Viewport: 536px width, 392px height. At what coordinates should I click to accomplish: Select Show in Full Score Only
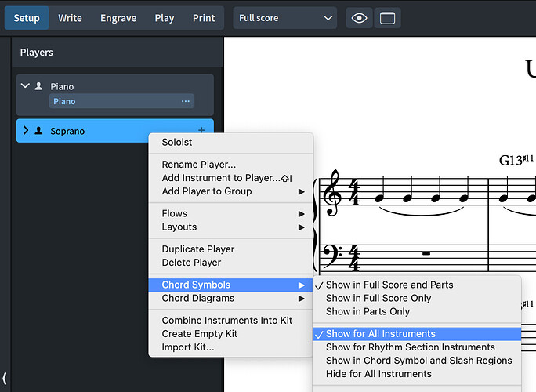pos(378,298)
